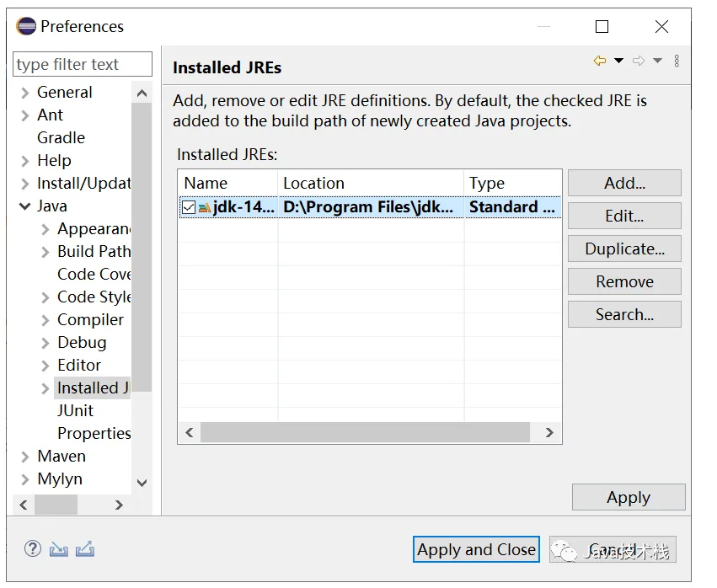Click the Add... button
This screenshot has height=588, width=717.
624,183
